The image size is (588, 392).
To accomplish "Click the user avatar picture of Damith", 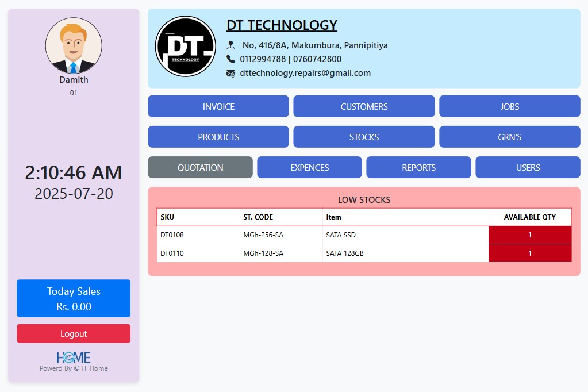I will click(74, 46).
